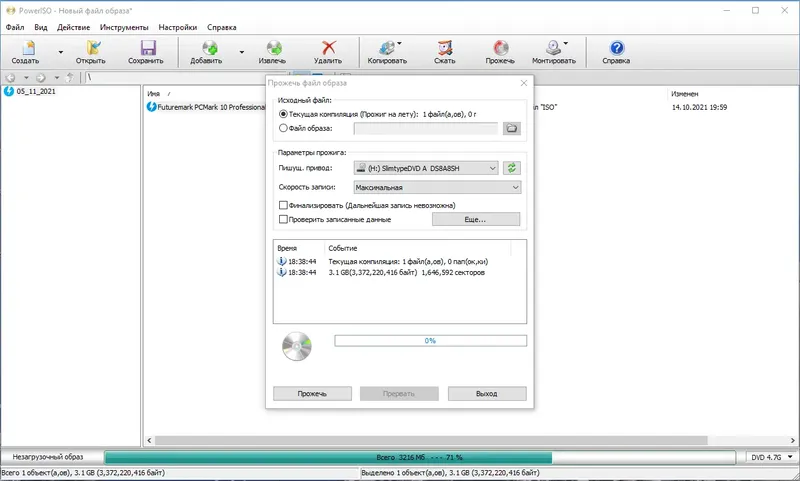This screenshot has width=800, height=481.
Task: Click the PowerISO app icon in title bar
Action: click(x=10, y=10)
